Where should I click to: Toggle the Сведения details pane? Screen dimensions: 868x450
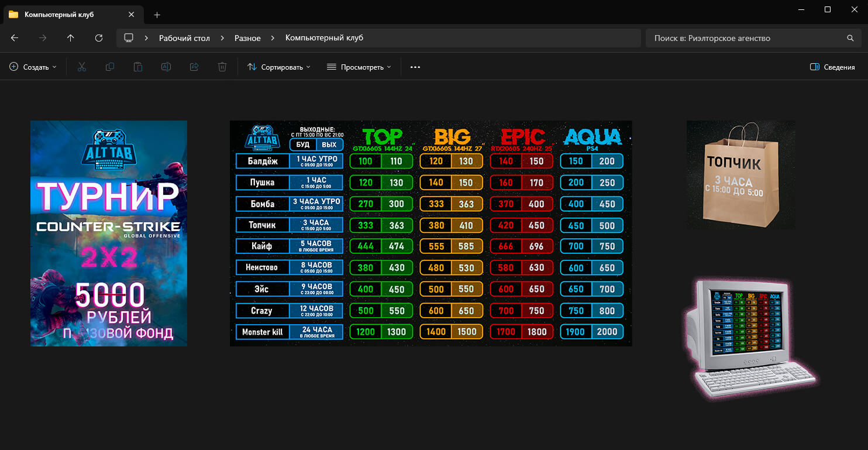click(832, 67)
